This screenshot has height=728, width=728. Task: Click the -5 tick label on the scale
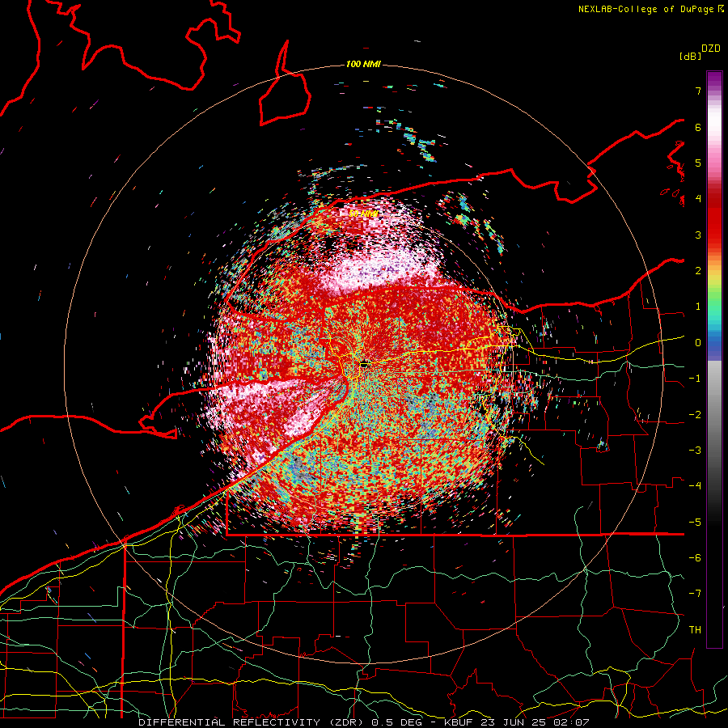pyautogui.click(x=695, y=523)
